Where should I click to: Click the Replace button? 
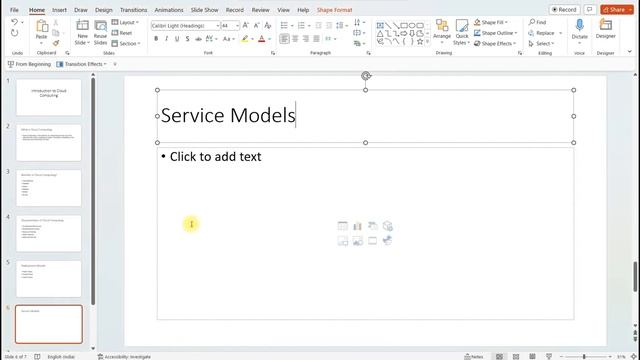click(542, 33)
